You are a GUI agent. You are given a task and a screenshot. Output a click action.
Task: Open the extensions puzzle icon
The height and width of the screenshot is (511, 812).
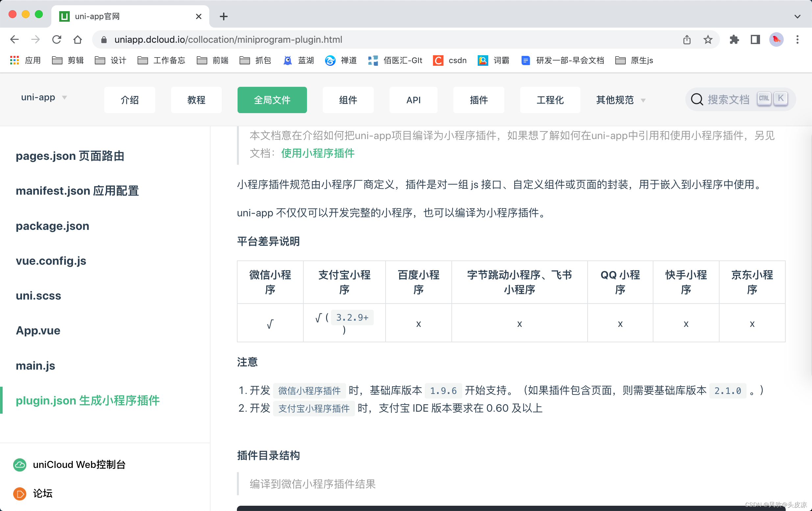734,39
